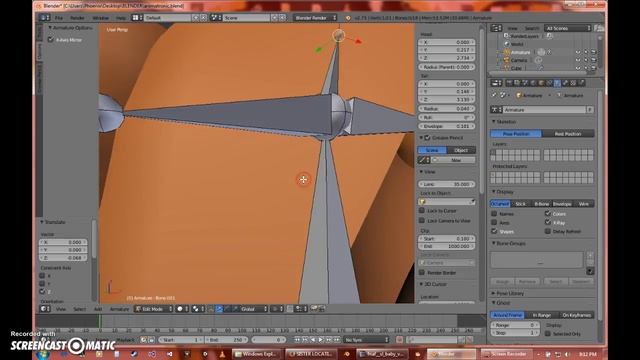Enable Lock Camera to View checkbox
The image size is (640, 360).
click(x=422, y=220)
